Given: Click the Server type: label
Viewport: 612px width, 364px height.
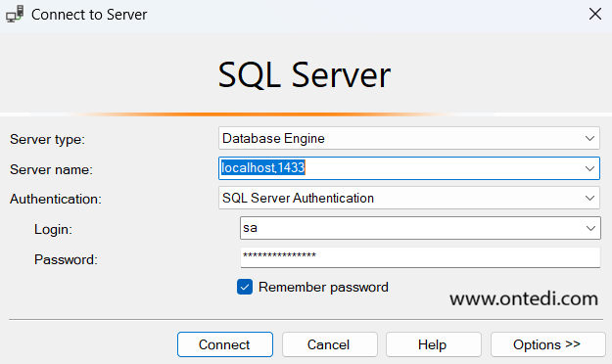Looking at the screenshot, I should click(47, 139).
